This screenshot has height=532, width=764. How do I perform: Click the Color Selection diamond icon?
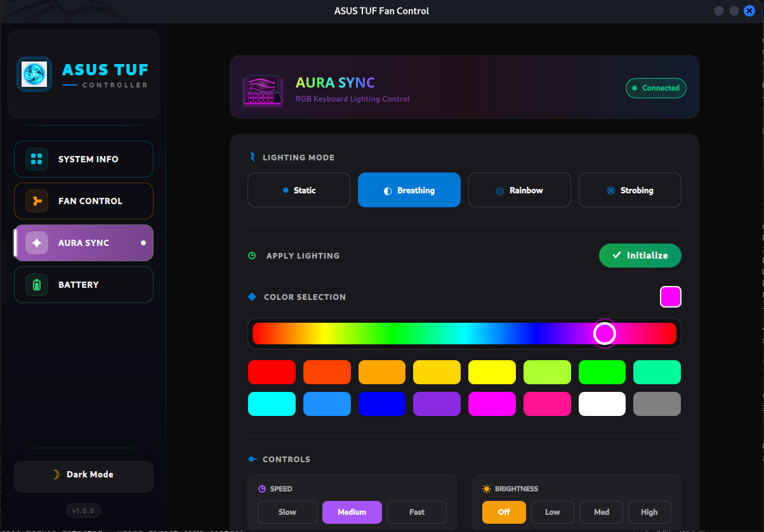pyautogui.click(x=252, y=297)
